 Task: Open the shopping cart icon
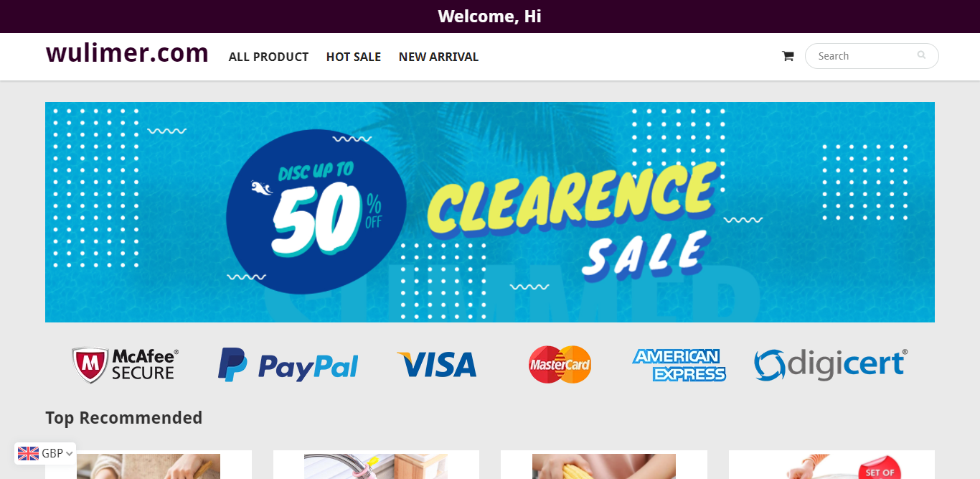pos(788,56)
